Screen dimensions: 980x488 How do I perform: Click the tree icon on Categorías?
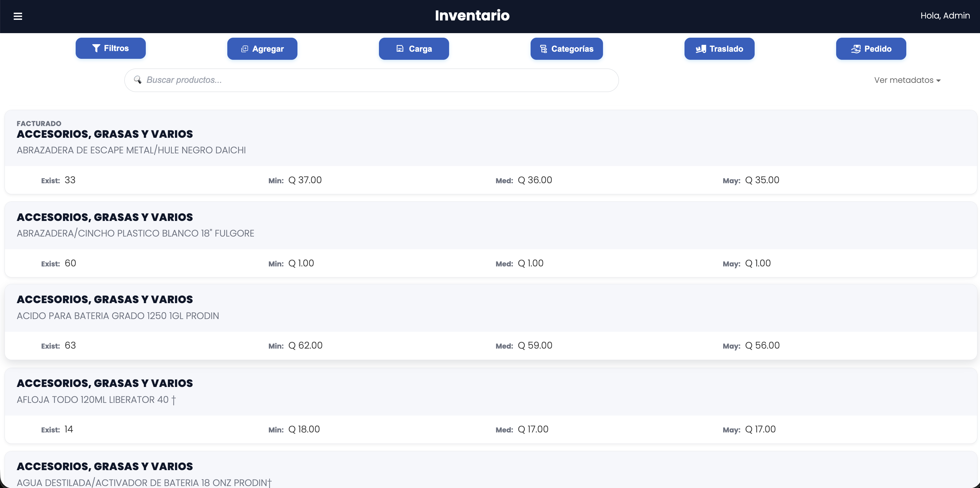(543, 49)
